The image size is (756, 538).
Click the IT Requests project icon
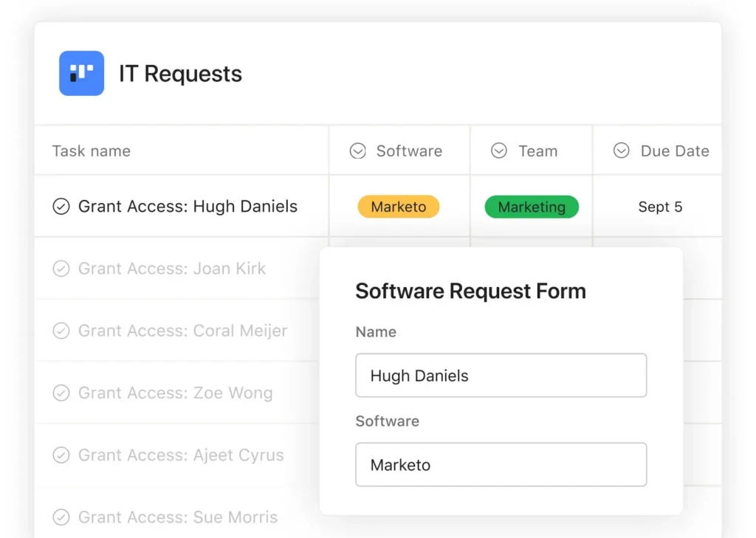tap(81, 73)
